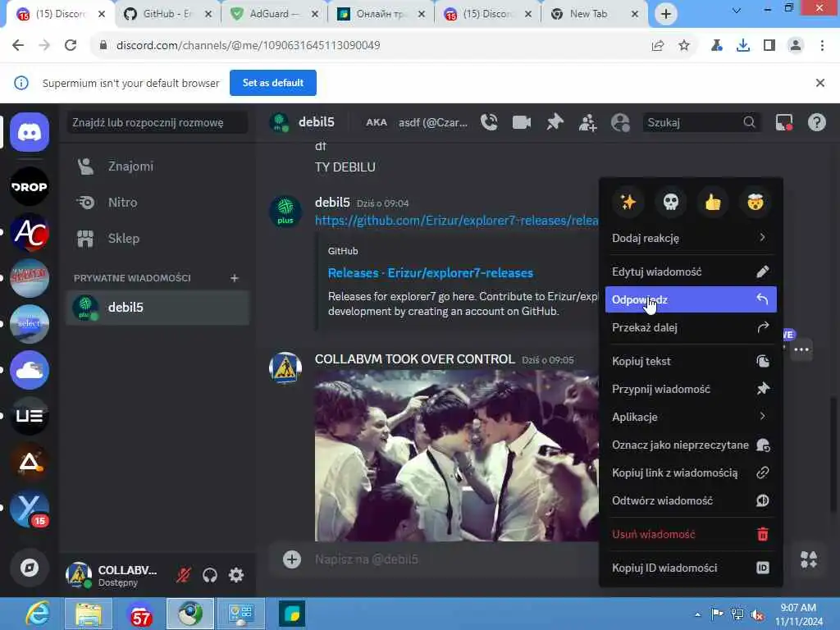Open the explorer7-releases GitHub URL
This screenshot has width=840, height=630.
(x=456, y=220)
